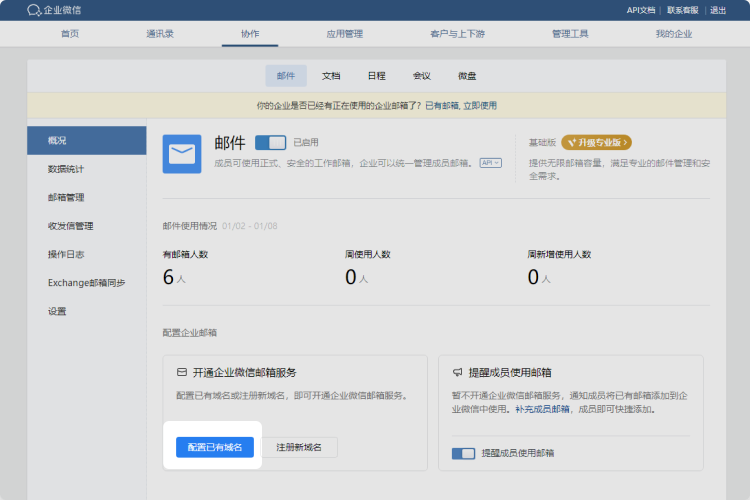The height and width of the screenshot is (500, 750).
Task: Click the 注册新域名 button
Action: tap(299, 447)
